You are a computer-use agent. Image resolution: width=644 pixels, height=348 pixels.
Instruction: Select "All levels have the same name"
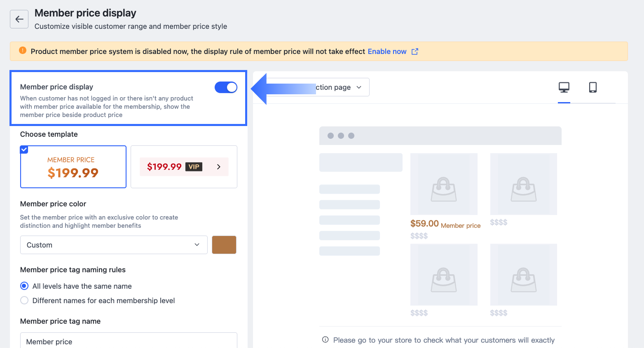coord(24,286)
